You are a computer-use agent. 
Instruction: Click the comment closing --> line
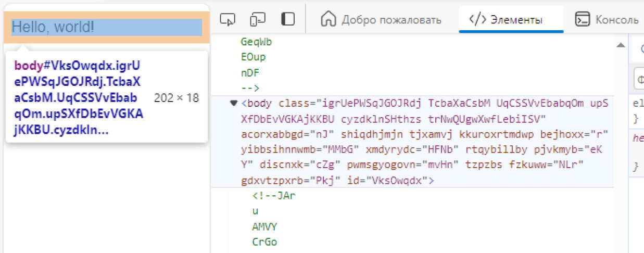coord(250,87)
